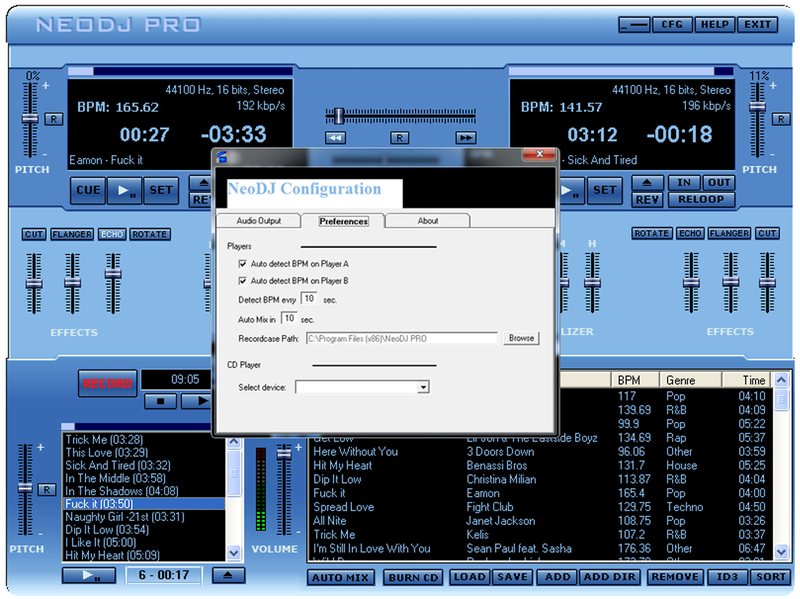The height and width of the screenshot is (599, 800).
Task: Click the ADD DIR button
Action: (x=610, y=577)
